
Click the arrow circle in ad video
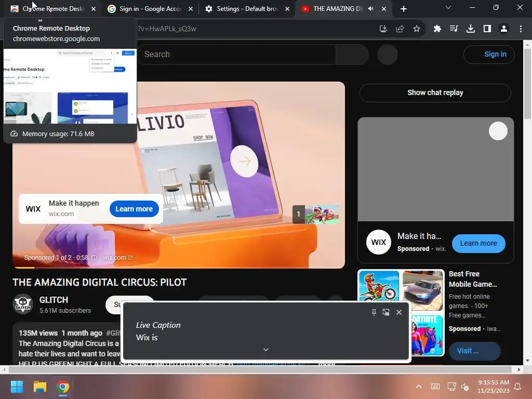click(x=244, y=162)
